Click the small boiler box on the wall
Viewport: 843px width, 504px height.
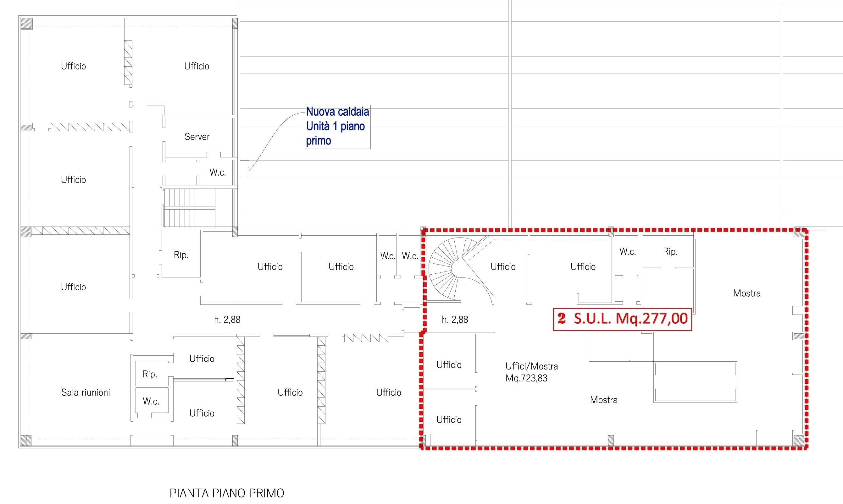tap(244, 169)
